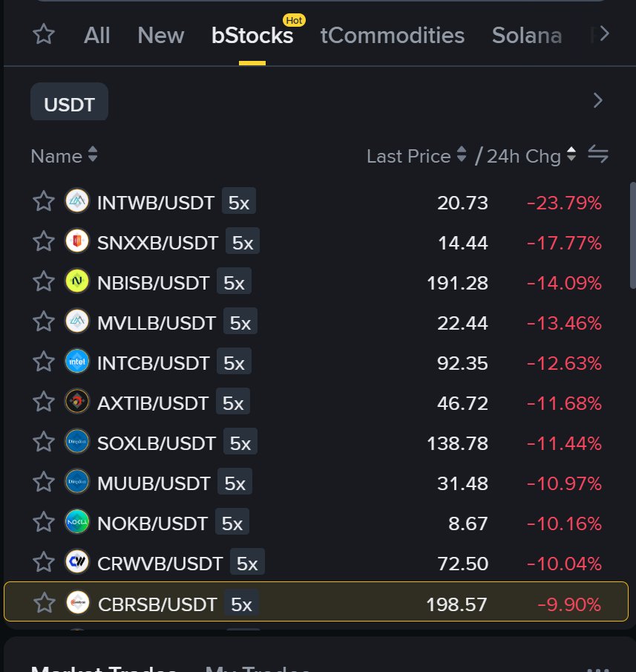Click the NBISB green coin logo
The height and width of the screenshot is (672, 636).
click(x=77, y=281)
